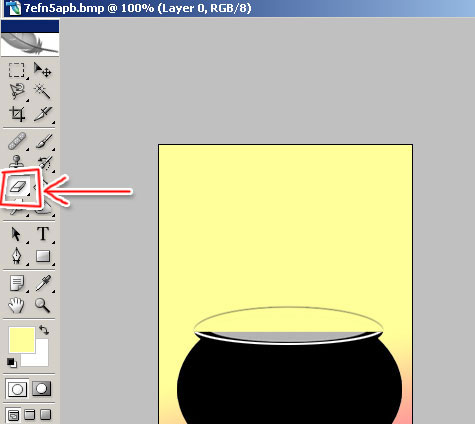Select the Slice tool

click(43, 114)
